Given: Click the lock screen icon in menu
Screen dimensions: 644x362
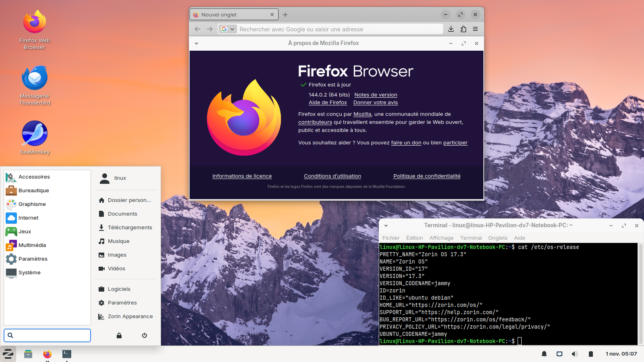Looking at the screenshot, I should click(x=119, y=335).
